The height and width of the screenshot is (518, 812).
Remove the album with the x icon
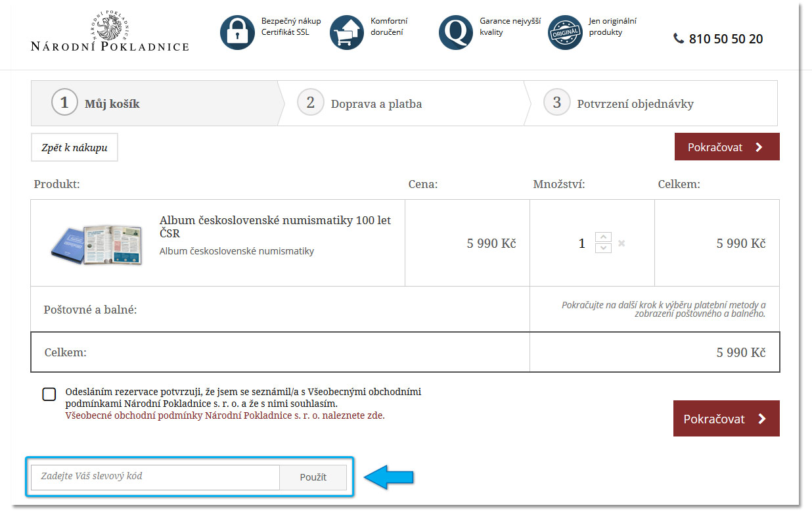pos(621,243)
